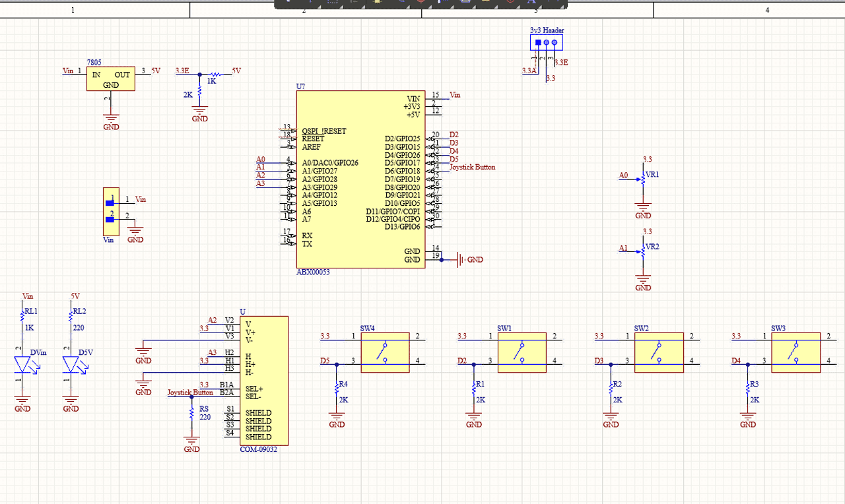Image resolution: width=845 pixels, height=504 pixels.
Task: Select the two-pin Vin connector
Action: pyautogui.click(x=110, y=211)
